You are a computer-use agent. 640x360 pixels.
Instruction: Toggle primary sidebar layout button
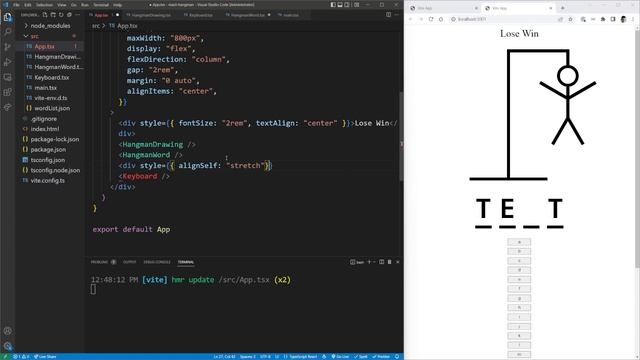point(333,5)
